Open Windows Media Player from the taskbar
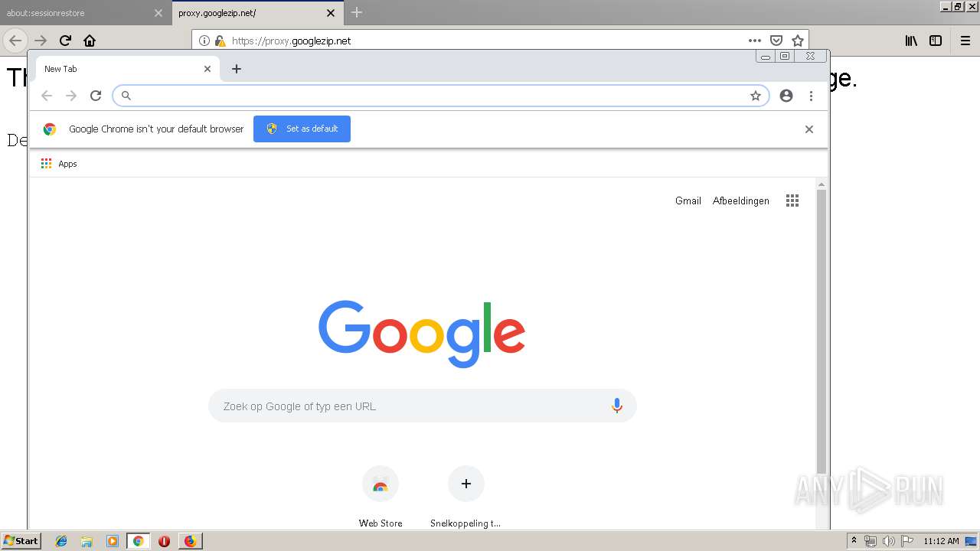This screenshot has width=980, height=551. tap(112, 541)
